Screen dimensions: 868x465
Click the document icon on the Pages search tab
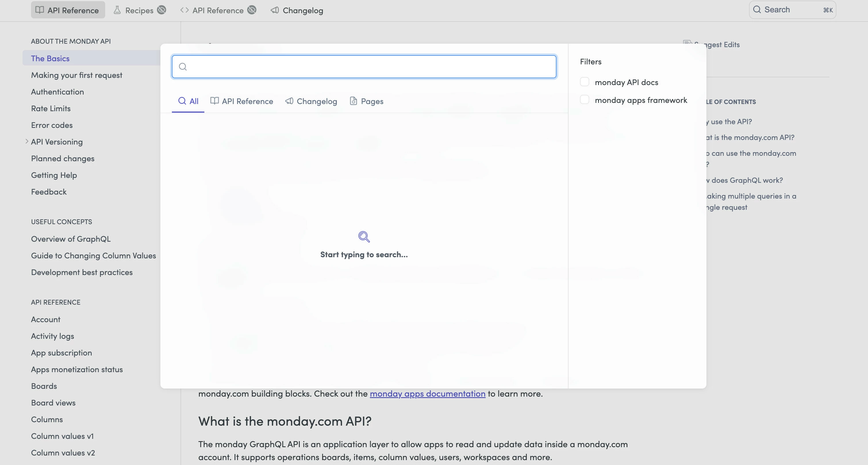353,101
